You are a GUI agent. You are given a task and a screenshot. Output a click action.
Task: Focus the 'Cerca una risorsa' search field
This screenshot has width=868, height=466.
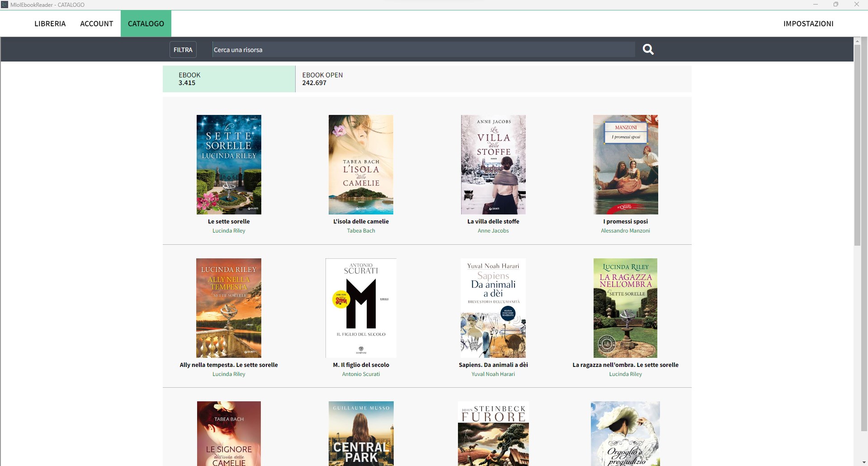coord(424,50)
